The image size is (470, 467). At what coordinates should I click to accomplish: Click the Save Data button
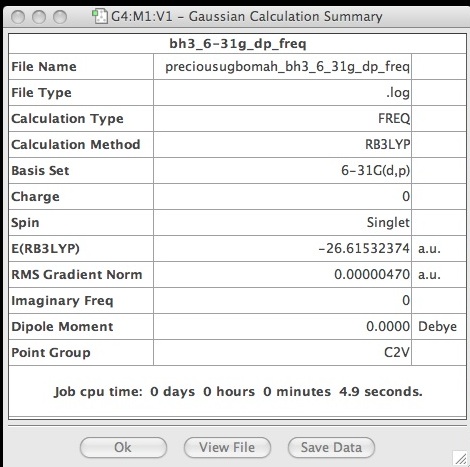click(331, 447)
